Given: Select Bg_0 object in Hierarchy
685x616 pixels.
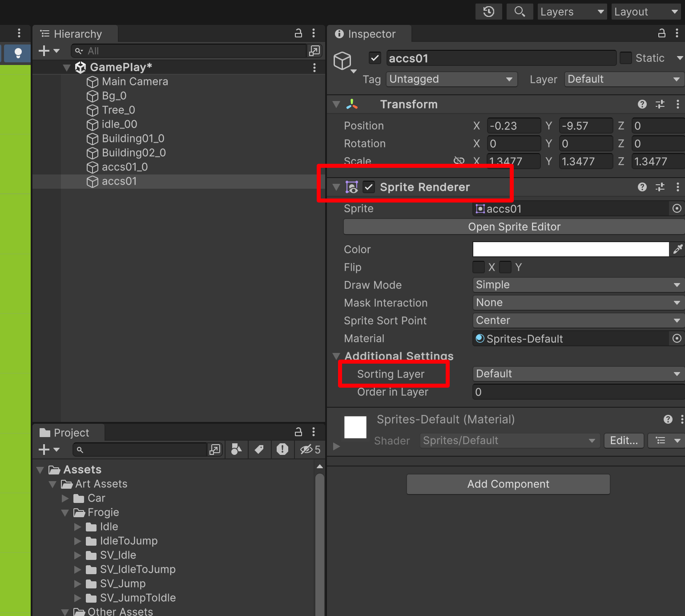Looking at the screenshot, I should [x=106, y=96].
